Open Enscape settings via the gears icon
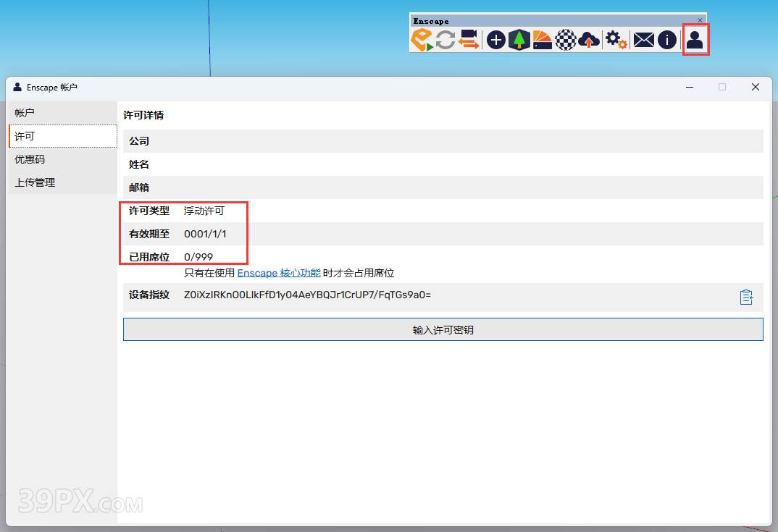778x532 pixels. coord(616,40)
